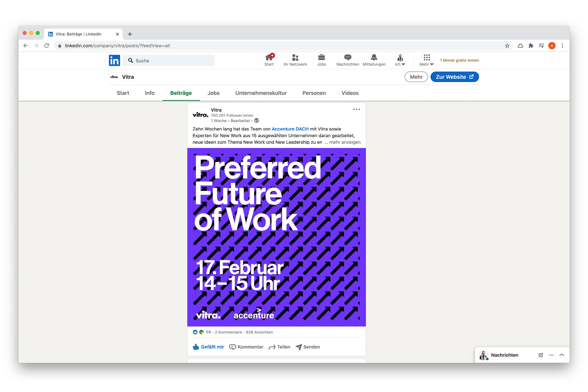Open the Preferred Future of Work image
Viewport: 588px width, 392px height.
pyautogui.click(x=277, y=237)
